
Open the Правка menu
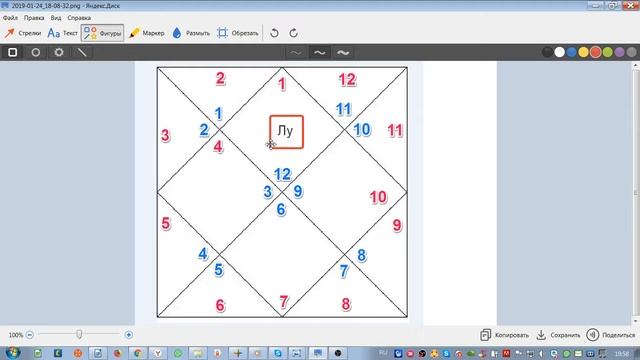tap(34, 18)
